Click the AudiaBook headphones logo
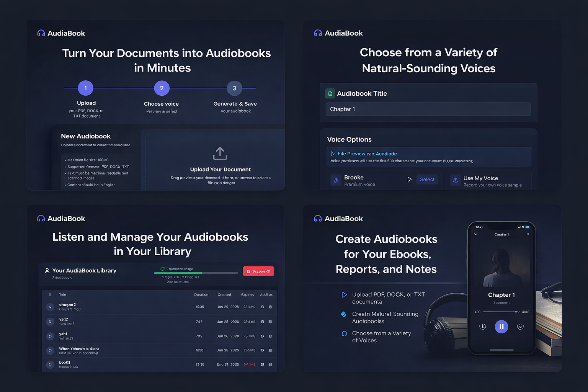The width and height of the screenshot is (588, 392). (x=41, y=33)
